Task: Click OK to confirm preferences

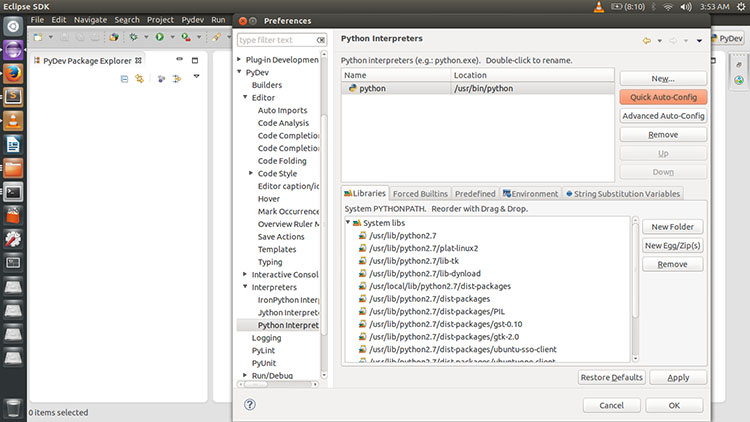Action: [674, 405]
